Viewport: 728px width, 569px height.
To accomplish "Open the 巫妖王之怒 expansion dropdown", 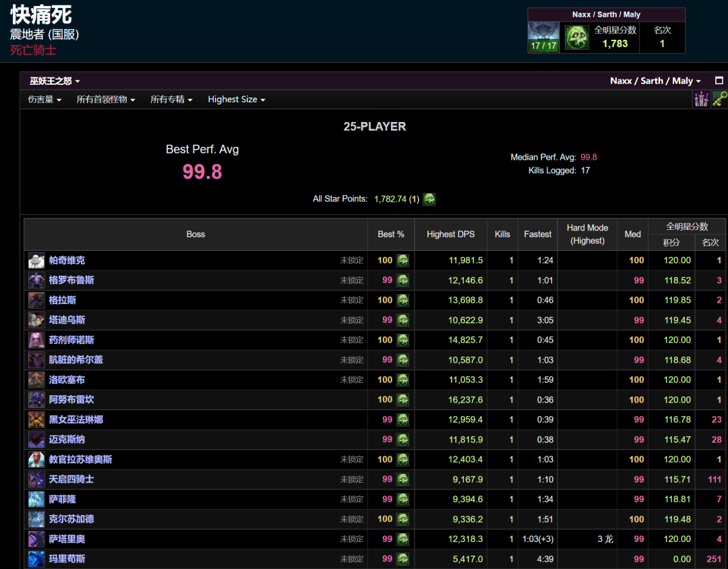I will (55, 81).
